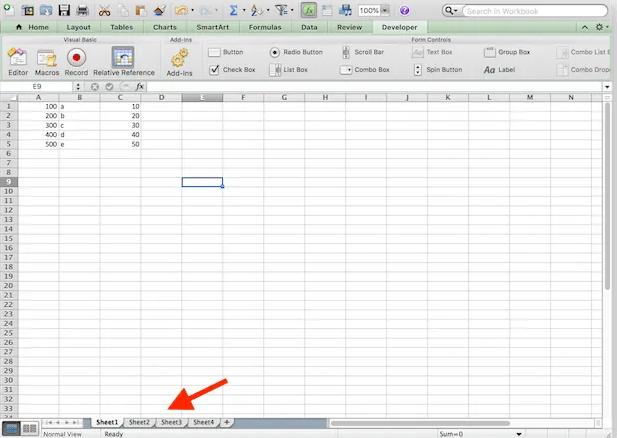Click the Search in Workbook field
Viewport: 617px width, 438px height.
coord(535,11)
